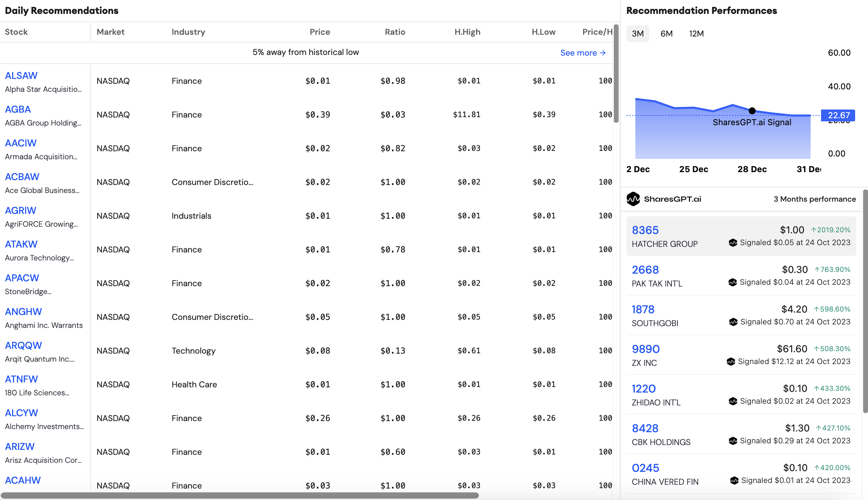Open stock 2668 Pak Tak Int'l
Image resolution: width=868 pixels, height=500 pixels.
tap(645, 270)
